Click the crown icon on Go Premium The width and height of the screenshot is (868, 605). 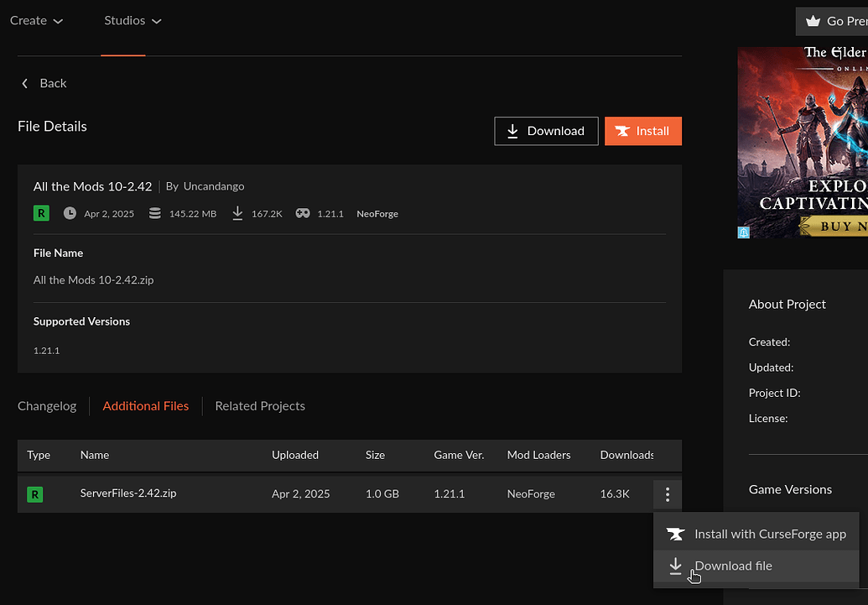[x=813, y=21]
